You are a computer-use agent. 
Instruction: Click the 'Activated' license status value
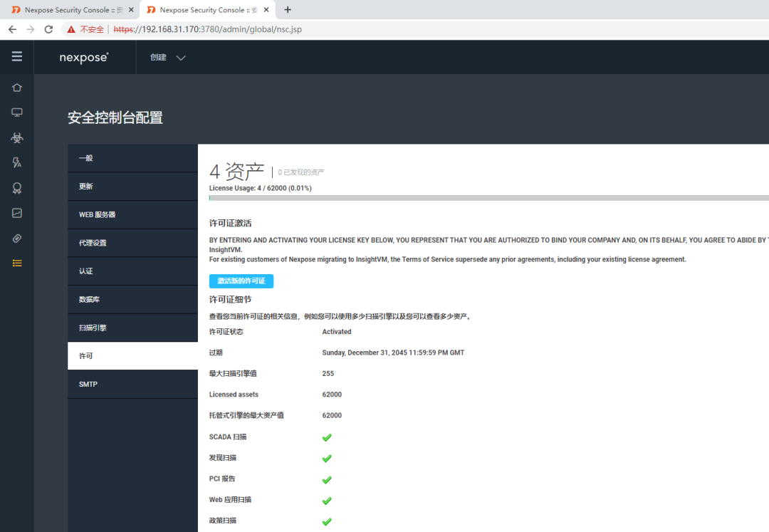(336, 332)
